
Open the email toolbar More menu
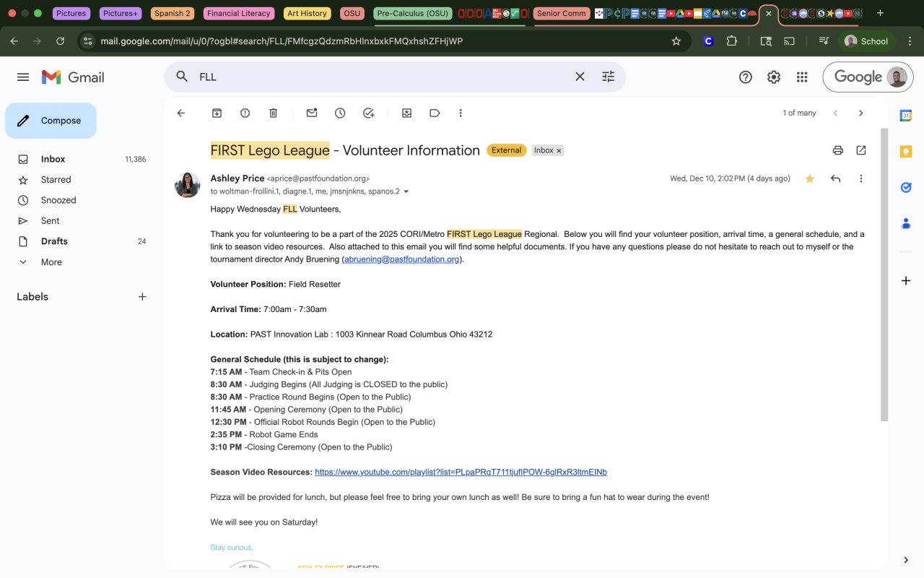(x=461, y=113)
